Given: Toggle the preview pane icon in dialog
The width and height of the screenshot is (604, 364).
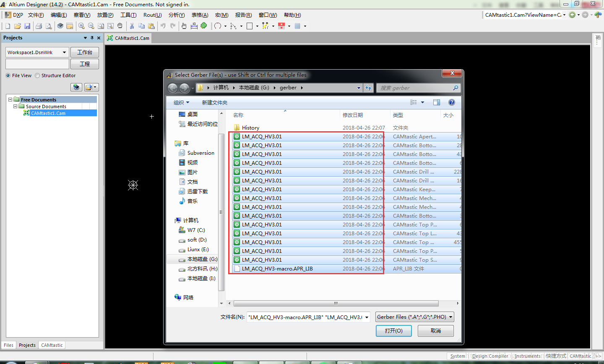Looking at the screenshot, I should click(437, 102).
